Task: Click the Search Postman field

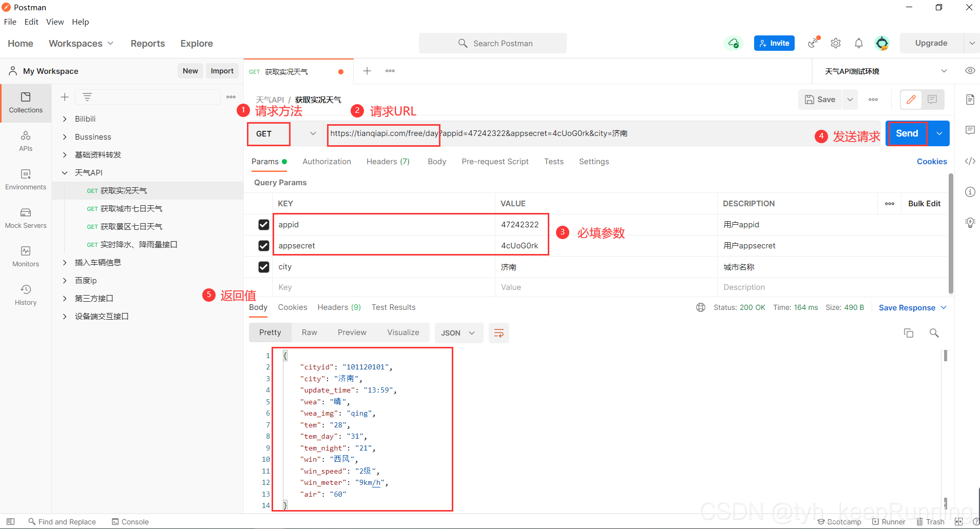Action: (493, 43)
